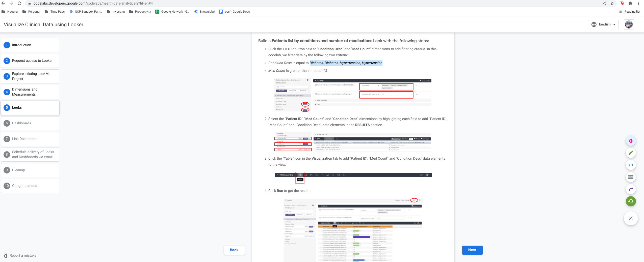Click the green circular sync icon
Viewport: 644px width, 262px height.
tap(631, 201)
